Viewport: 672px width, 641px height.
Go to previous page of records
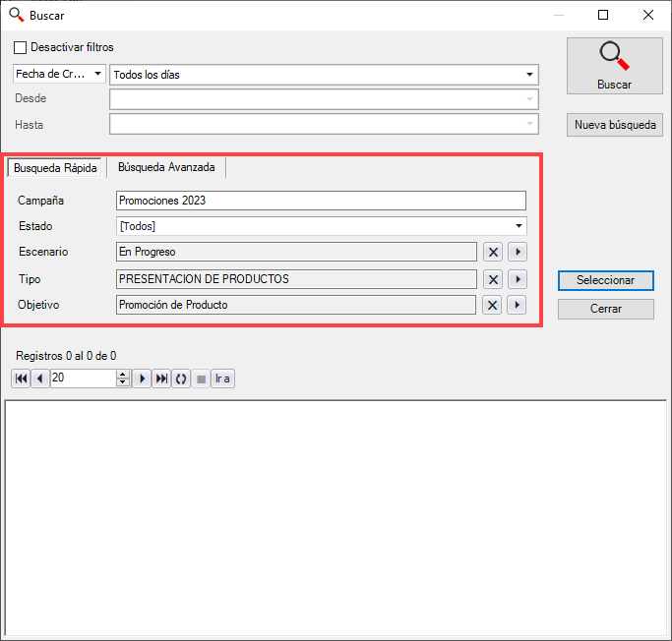click(x=40, y=379)
